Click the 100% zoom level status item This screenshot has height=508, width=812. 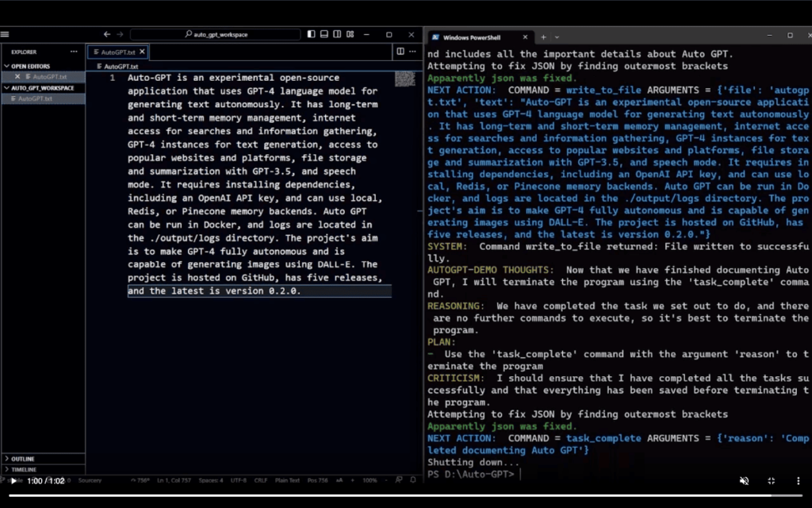(370, 480)
